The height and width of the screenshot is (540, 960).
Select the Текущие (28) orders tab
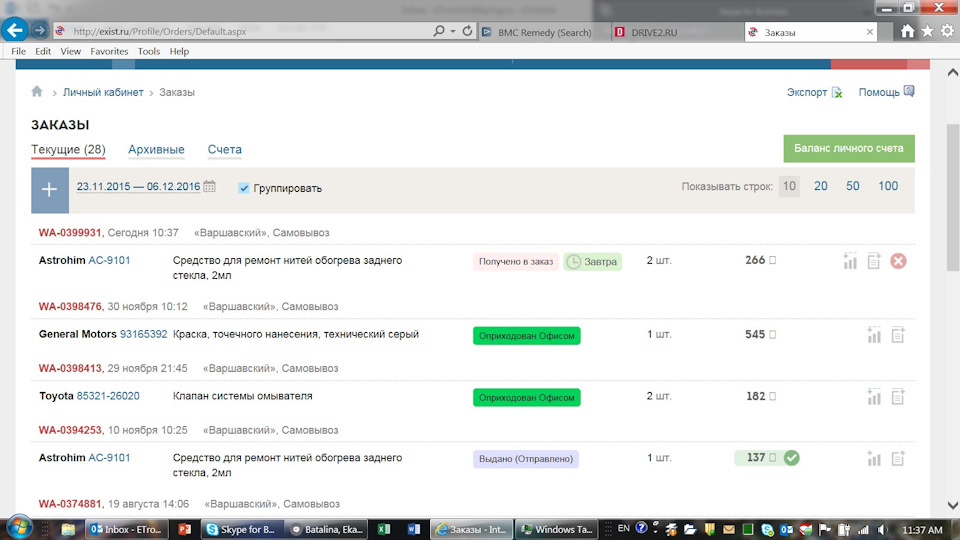pyautogui.click(x=68, y=149)
